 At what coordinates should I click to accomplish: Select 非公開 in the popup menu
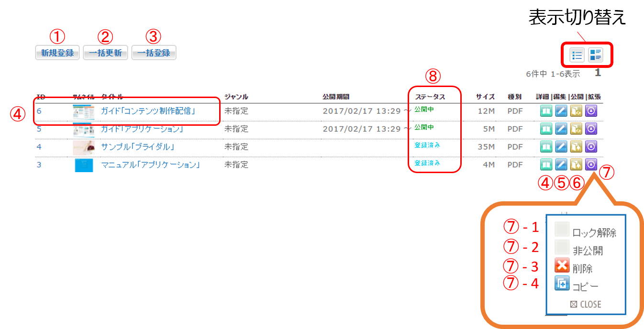point(587,251)
